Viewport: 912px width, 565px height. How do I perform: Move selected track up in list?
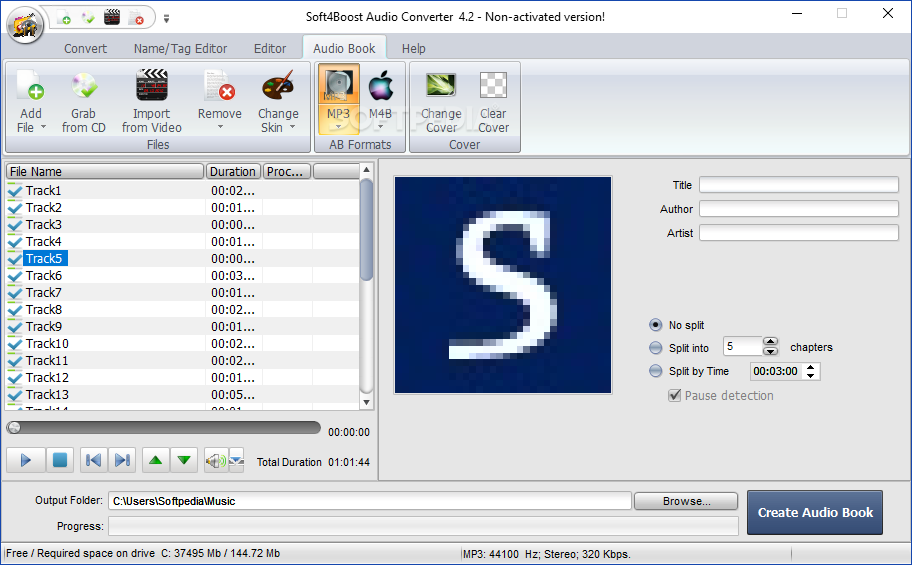coord(155,460)
